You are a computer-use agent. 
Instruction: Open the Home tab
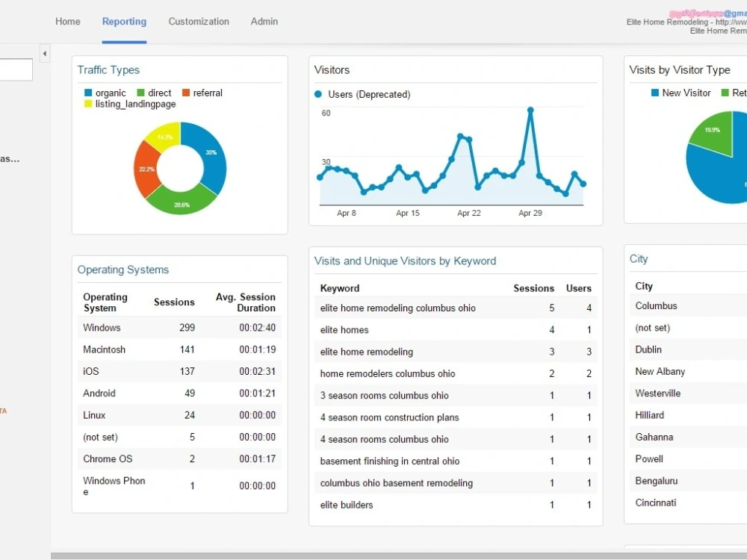[x=68, y=22]
